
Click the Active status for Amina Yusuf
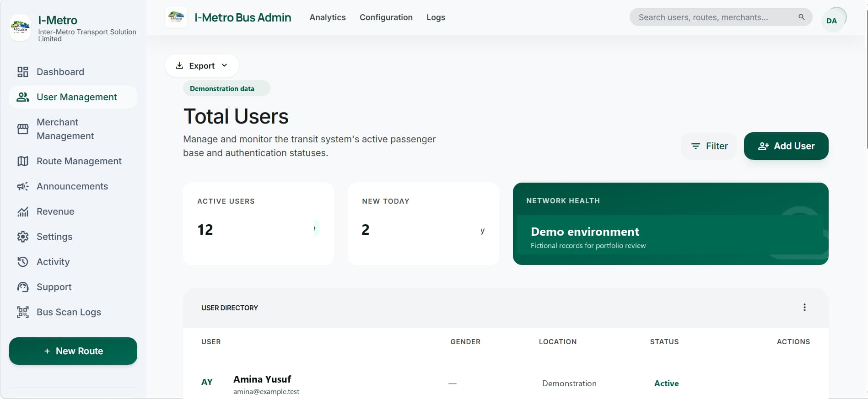pyautogui.click(x=666, y=384)
